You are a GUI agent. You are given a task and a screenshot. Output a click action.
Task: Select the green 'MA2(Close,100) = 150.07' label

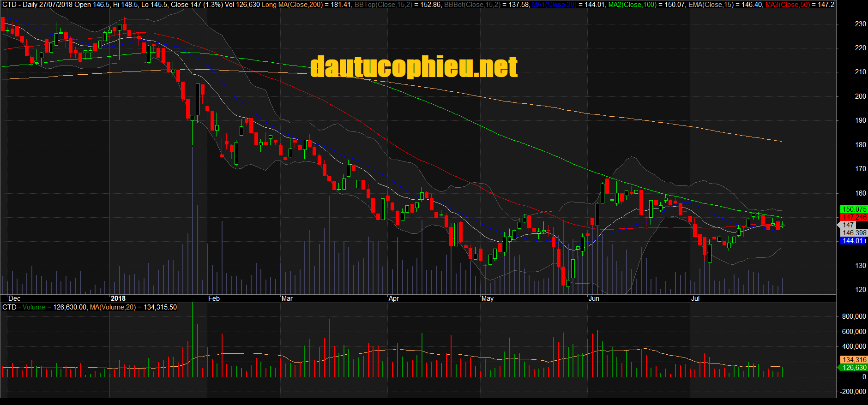click(647, 5)
